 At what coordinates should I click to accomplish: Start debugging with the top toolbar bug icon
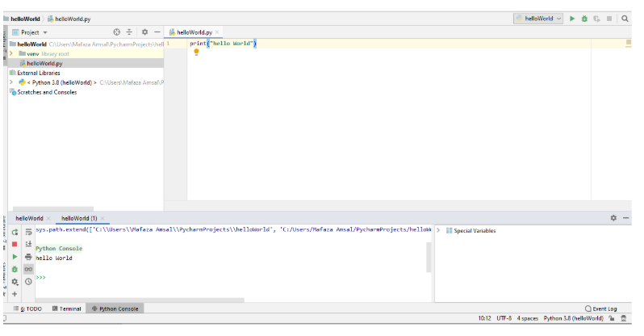click(584, 19)
